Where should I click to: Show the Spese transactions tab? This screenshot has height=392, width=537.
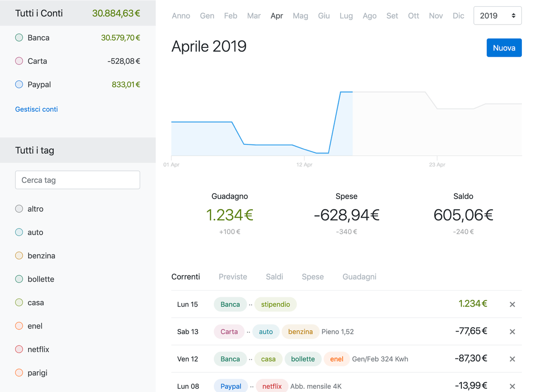coord(313,277)
